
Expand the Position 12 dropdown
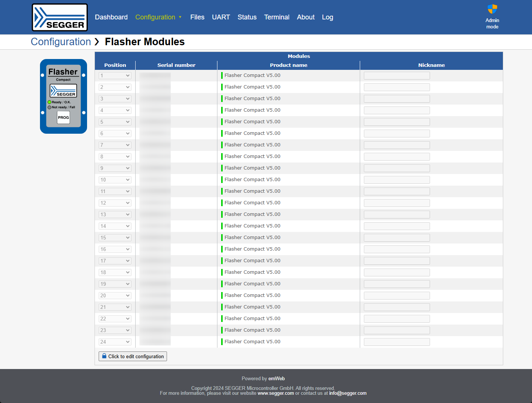click(115, 203)
